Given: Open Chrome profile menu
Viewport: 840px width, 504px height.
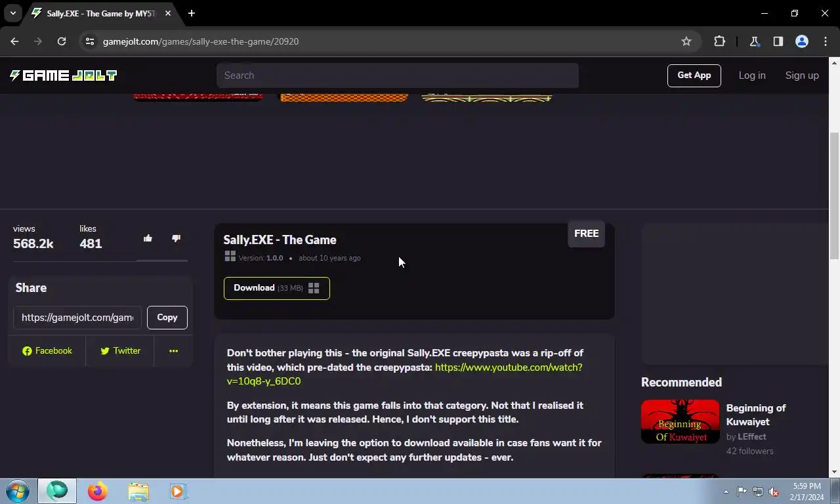Looking at the screenshot, I should (x=801, y=41).
